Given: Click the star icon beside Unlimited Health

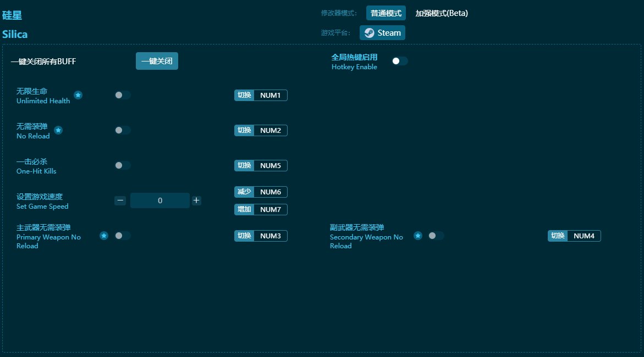Looking at the screenshot, I should [78, 95].
